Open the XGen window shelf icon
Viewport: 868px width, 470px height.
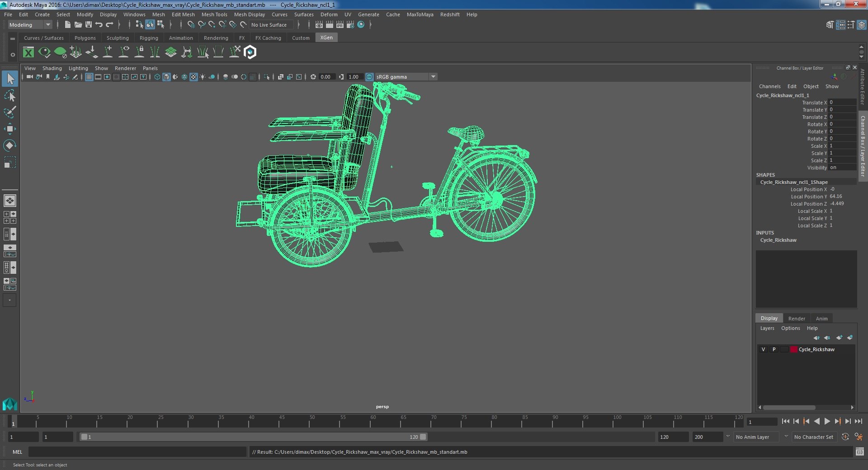pos(28,52)
